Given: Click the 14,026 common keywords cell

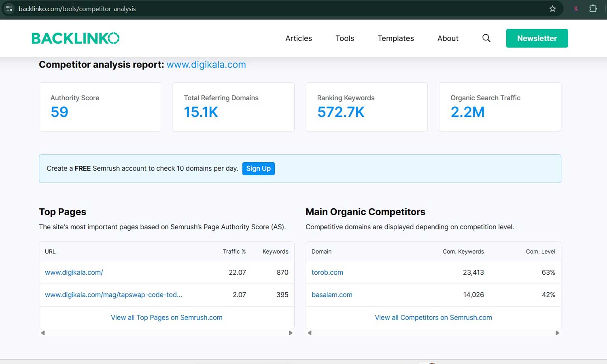Looking at the screenshot, I should [x=473, y=295].
